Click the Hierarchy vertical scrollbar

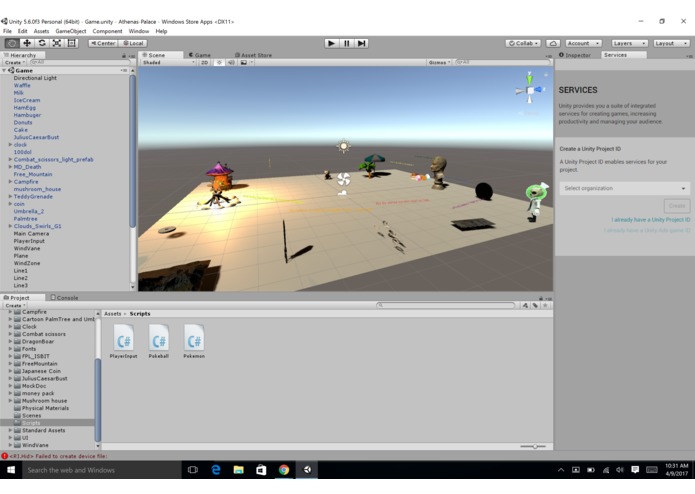tap(133, 151)
